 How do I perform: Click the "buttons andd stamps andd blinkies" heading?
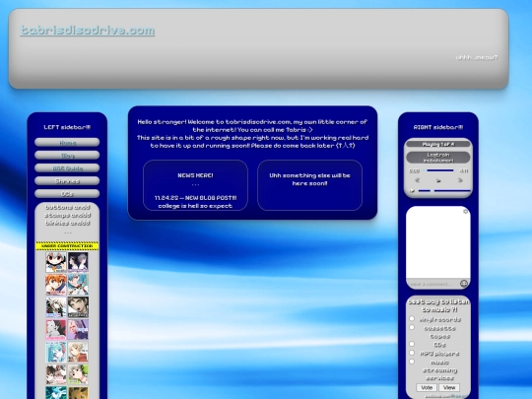[67, 215]
